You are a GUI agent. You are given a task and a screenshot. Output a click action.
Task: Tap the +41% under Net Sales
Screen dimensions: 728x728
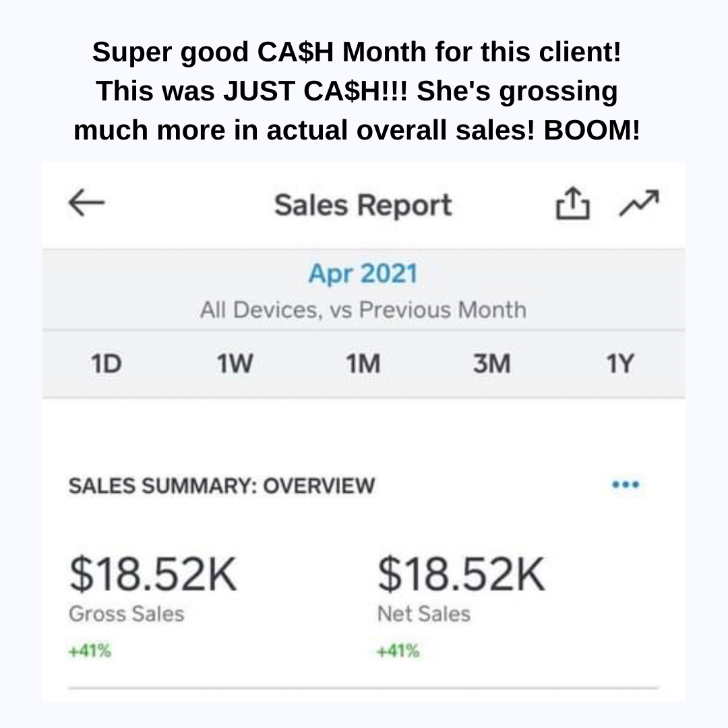(398, 651)
